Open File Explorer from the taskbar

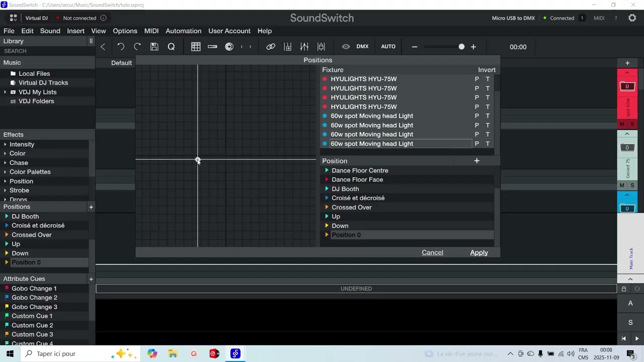(173, 353)
